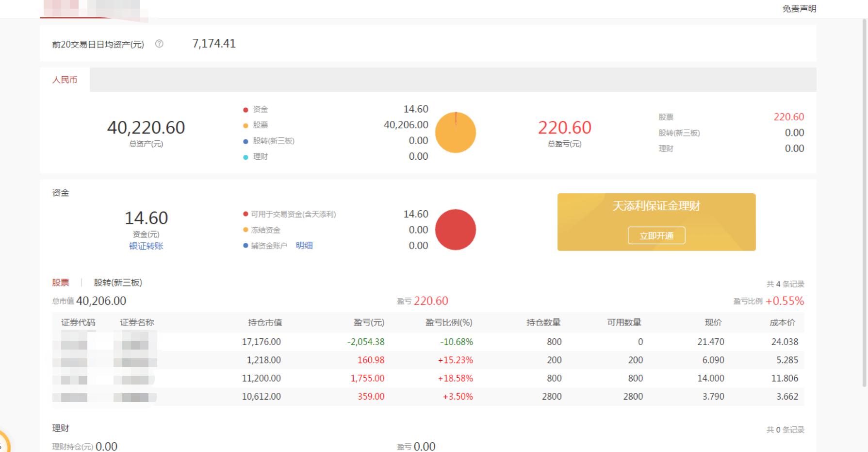The width and height of the screenshot is (868, 452).
Task: Click the help icon beside 前20交易日日均资产
Action: tap(159, 44)
